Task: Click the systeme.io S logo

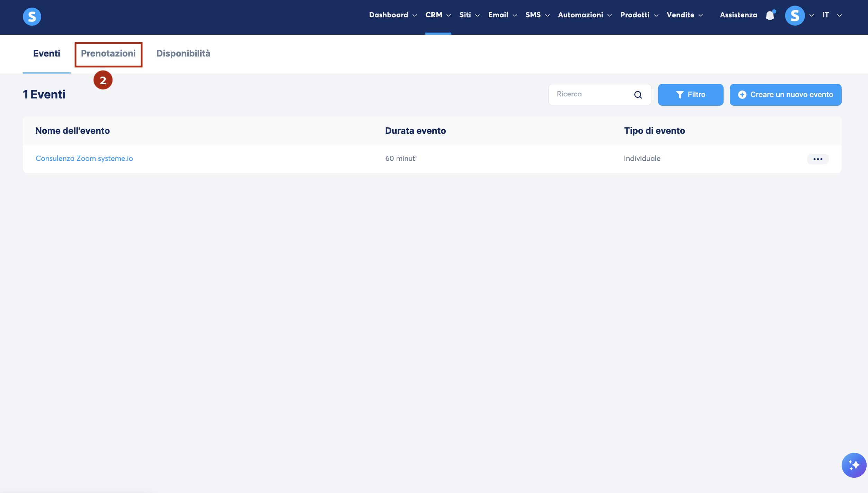Action: tap(32, 16)
